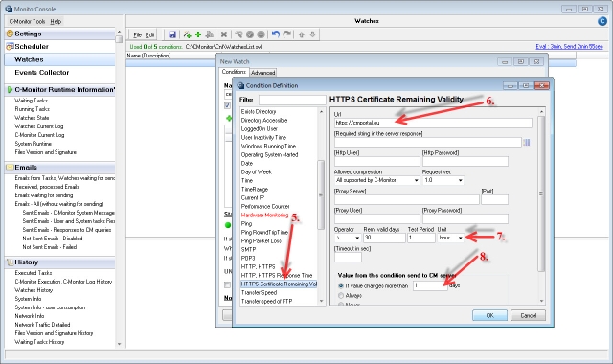Click the Timeout in sec input field
The width and height of the screenshot is (613, 364).
[x=348, y=257]
